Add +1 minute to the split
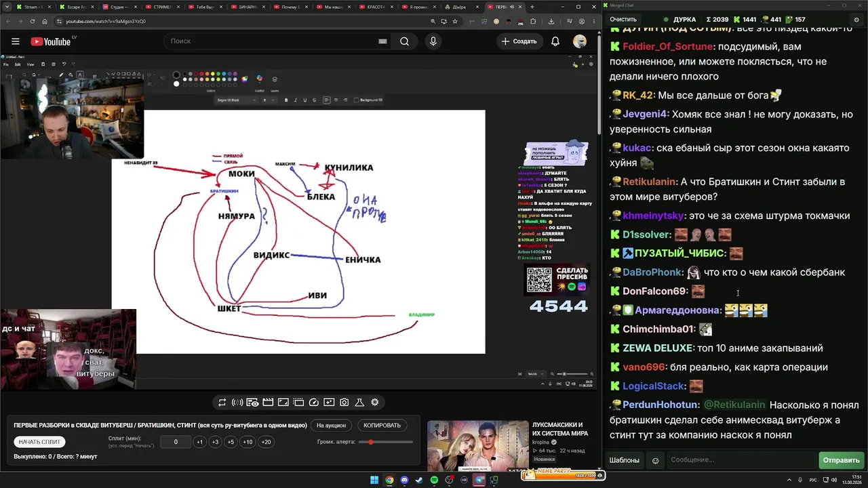 [199, 442]
